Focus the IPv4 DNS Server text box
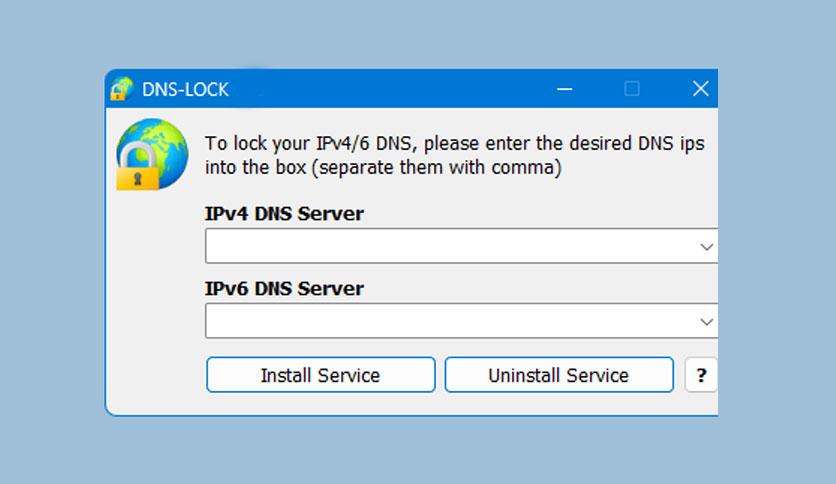The width and height of the screenshot is (836, 484). point(451,246)
